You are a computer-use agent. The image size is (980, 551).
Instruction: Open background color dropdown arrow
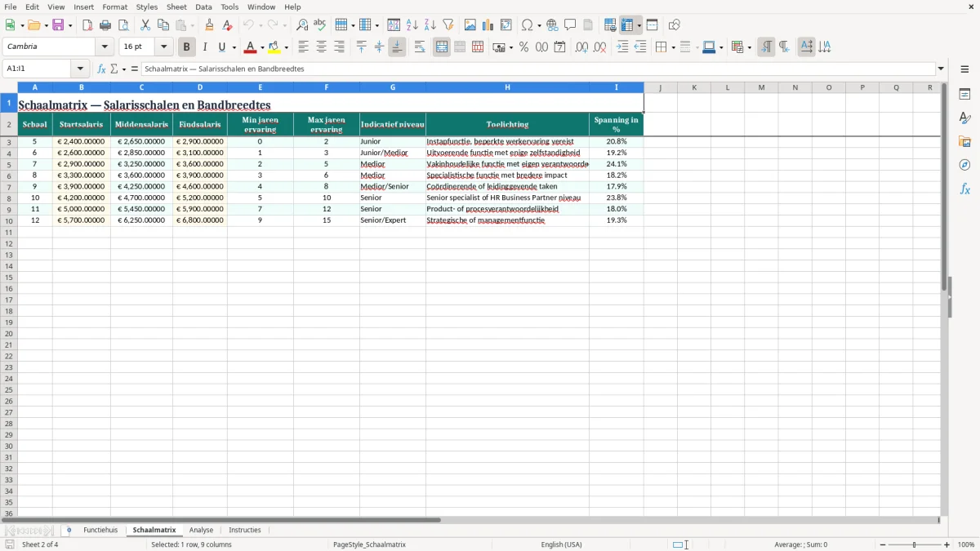pos(286,47)
